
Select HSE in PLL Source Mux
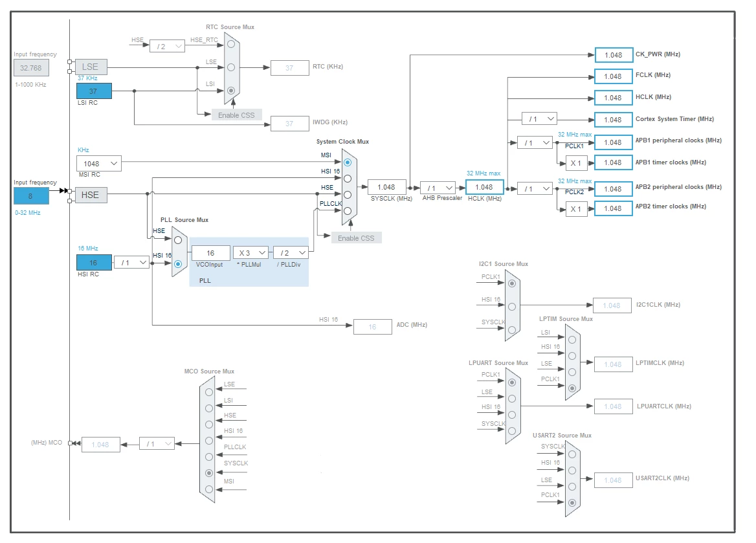[178, 239]
